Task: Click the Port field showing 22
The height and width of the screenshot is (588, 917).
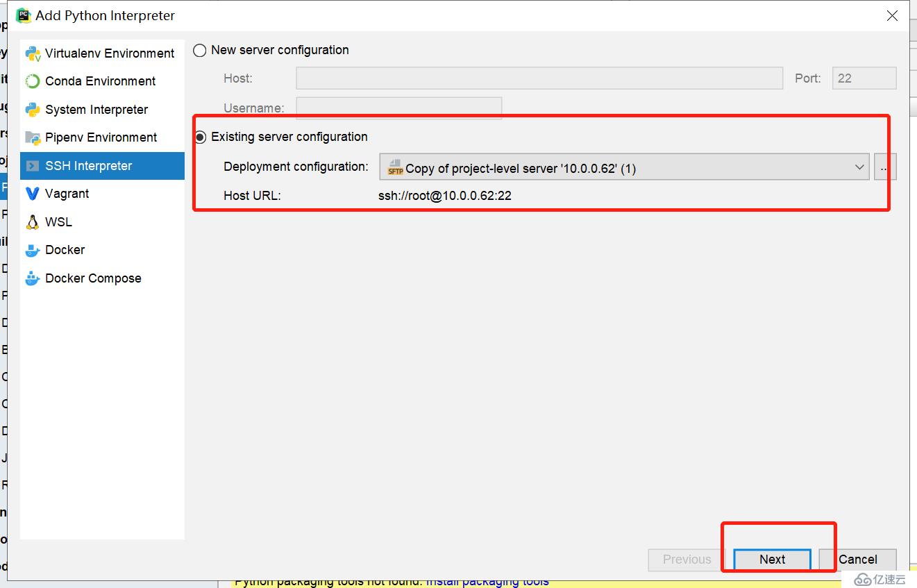Action: pos(864,78)
